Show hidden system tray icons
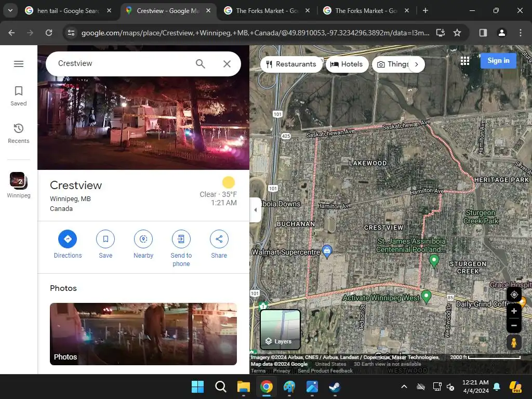The height and width of the screenshot is (399, 532). (404, 387)
